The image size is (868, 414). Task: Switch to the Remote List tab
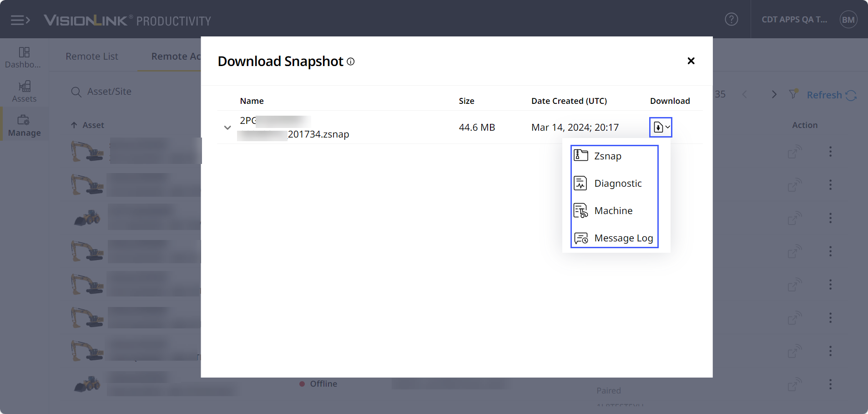click(x=92, y=56)
